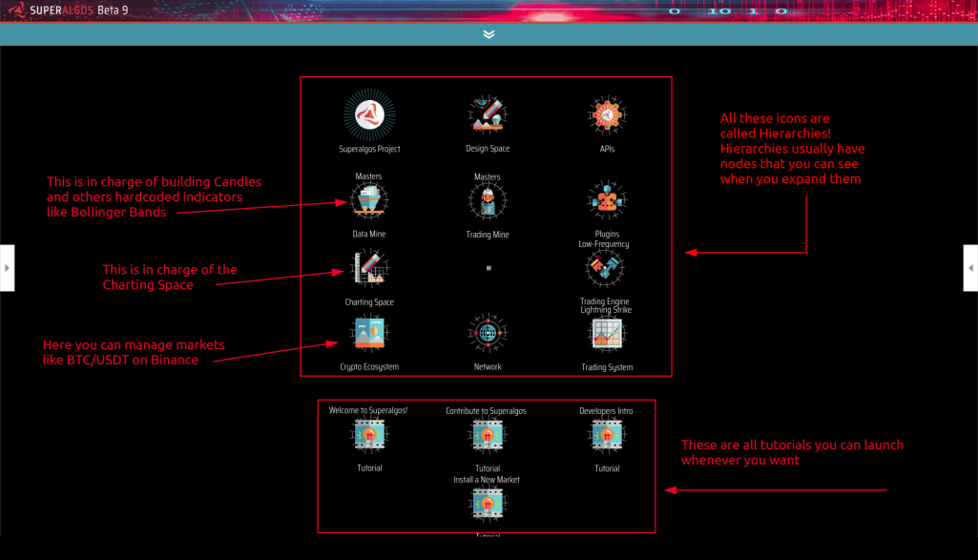
Task: Select the Design Space hierarchy icon
Action: (488, 114)
